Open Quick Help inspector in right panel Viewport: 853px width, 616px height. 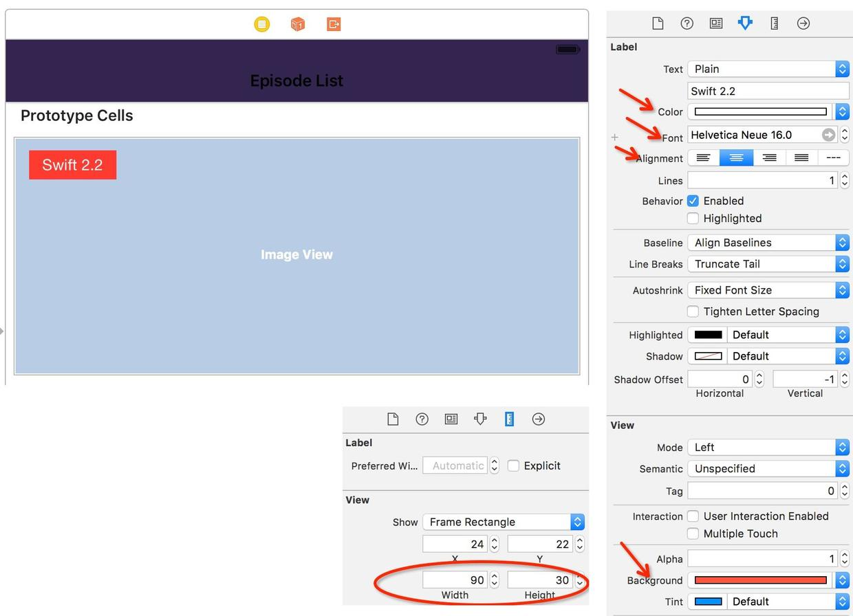[687, 23]
